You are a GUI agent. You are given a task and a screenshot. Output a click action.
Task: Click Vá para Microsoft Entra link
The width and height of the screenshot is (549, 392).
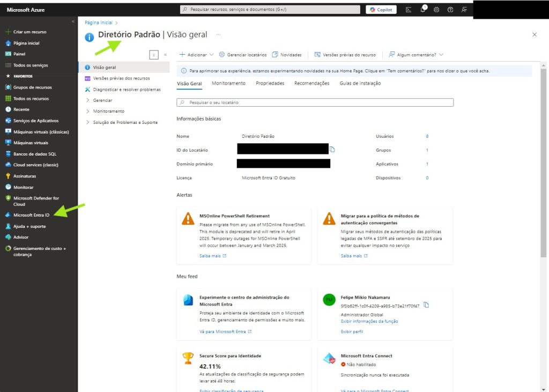point(225,332)
